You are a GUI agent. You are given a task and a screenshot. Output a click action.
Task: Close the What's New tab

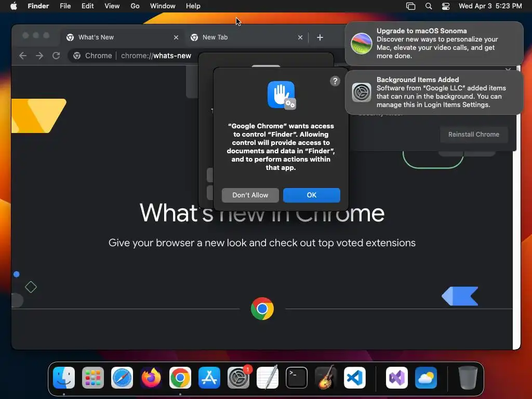point(176,37)
